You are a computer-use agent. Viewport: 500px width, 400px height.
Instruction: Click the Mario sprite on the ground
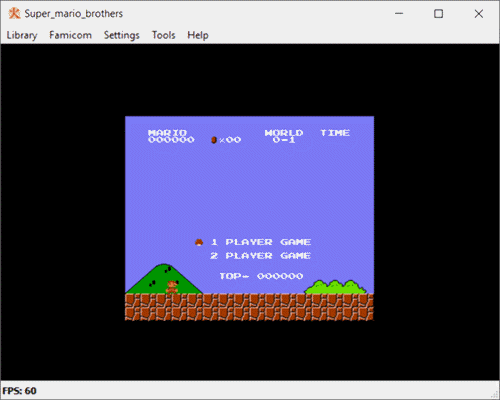pyautogui.click(x=172, y=287)
